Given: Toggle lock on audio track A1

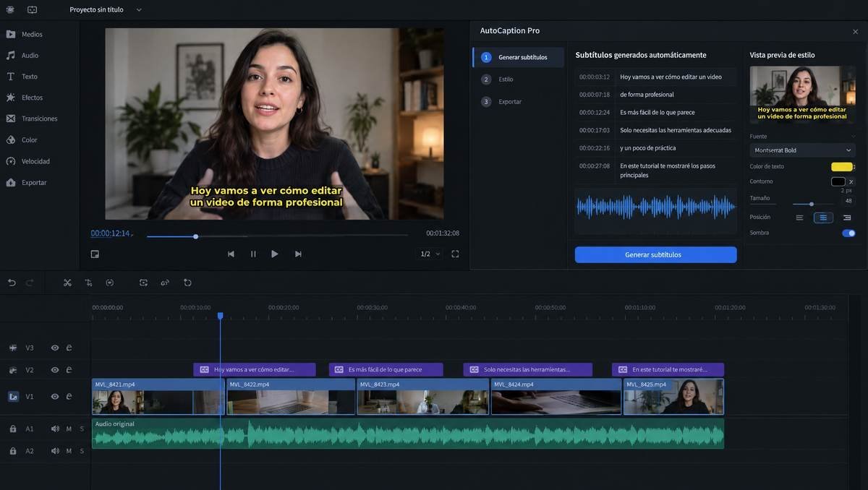Looking at the screenshot, I should [12, 429].
